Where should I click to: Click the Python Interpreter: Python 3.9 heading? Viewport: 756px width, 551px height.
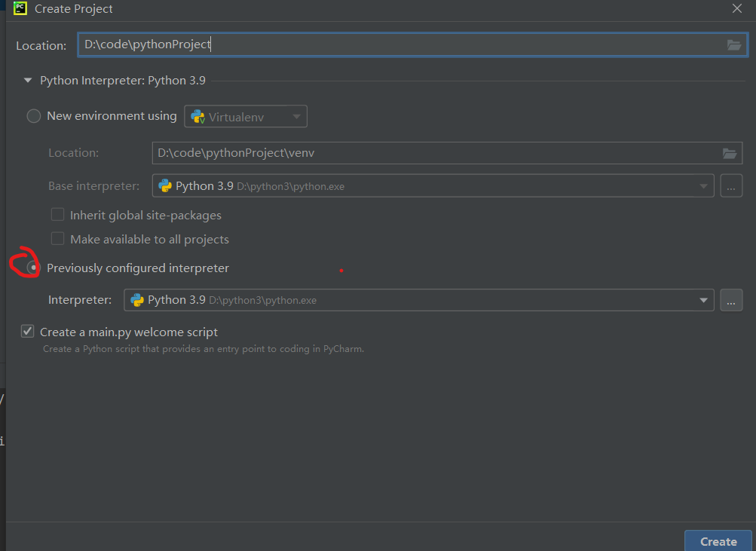coord(122,81)
